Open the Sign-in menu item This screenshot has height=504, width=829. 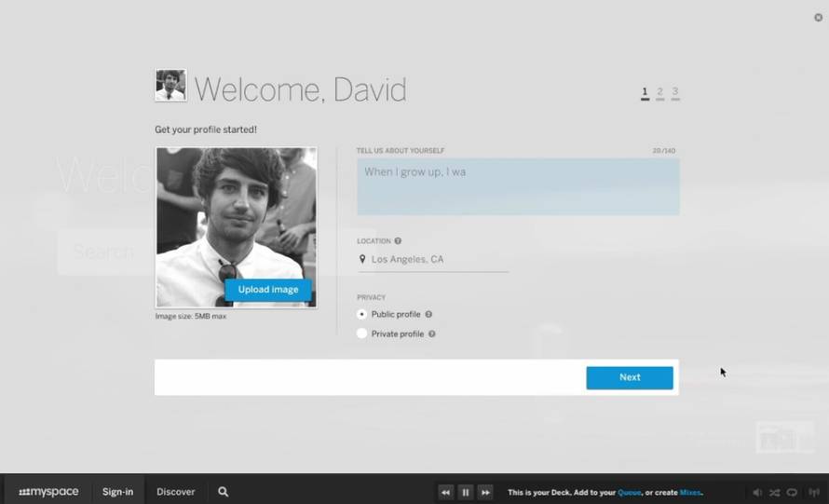(x=118, y=492)
